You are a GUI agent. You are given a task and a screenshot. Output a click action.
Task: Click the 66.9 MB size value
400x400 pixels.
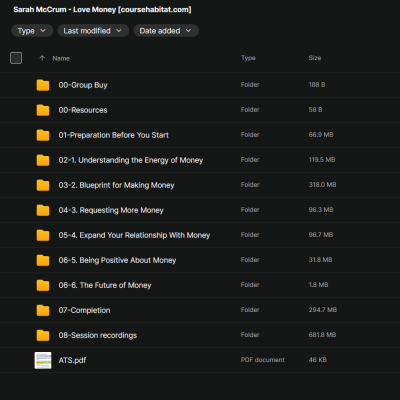[321, 135]
